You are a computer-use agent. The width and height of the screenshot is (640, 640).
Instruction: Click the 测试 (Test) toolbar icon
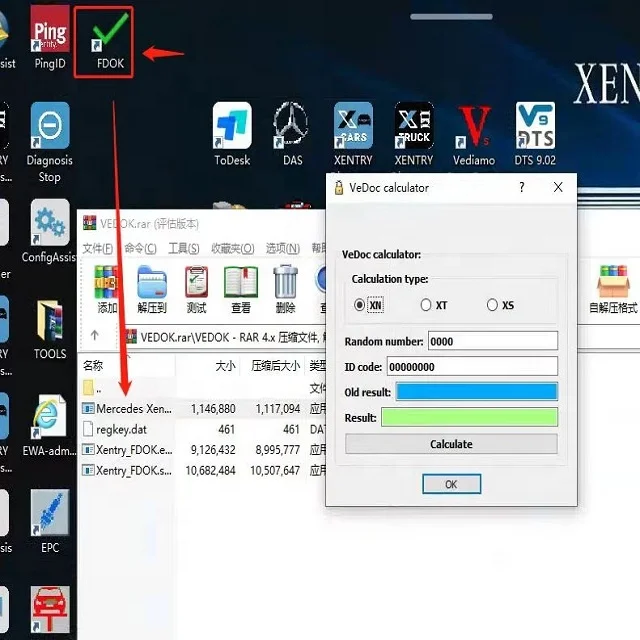(196, 289)
